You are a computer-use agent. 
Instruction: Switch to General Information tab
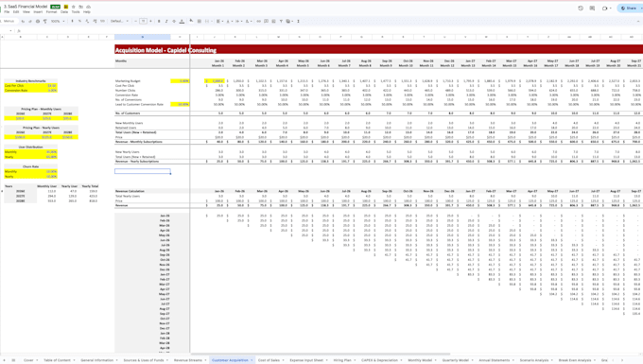[96, 360]
